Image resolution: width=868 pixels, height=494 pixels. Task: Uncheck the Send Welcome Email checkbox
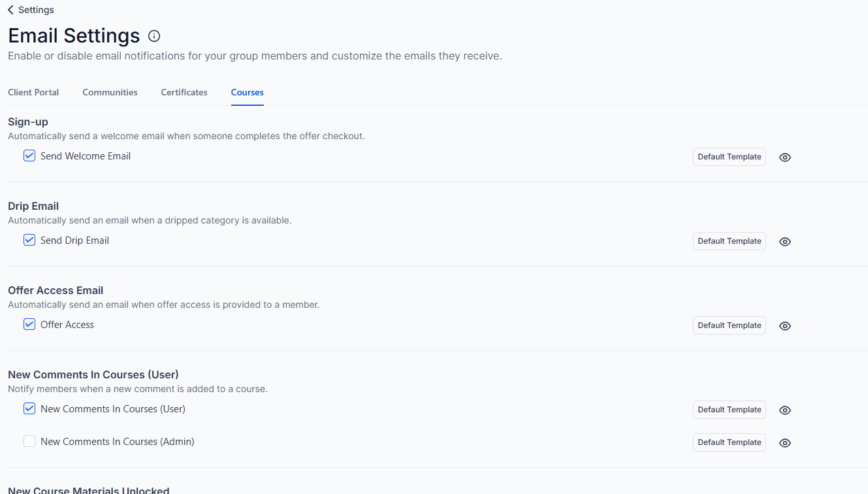coord(29,156)
